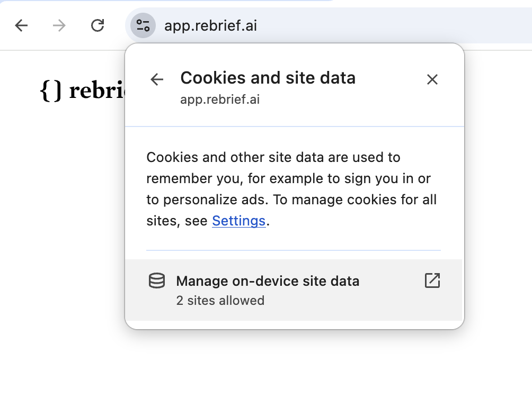Click the "2 sites allowed" subtitle text

click(220, 301)
